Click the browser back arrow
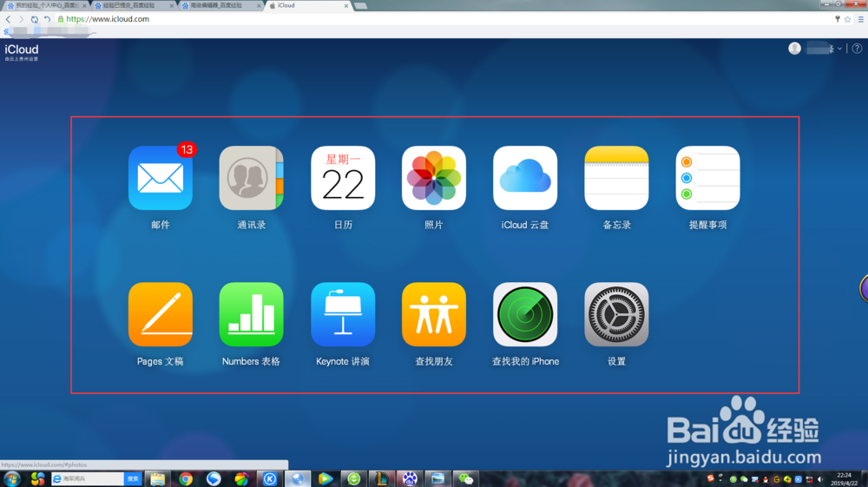The image size is (868, 487). 8,19
